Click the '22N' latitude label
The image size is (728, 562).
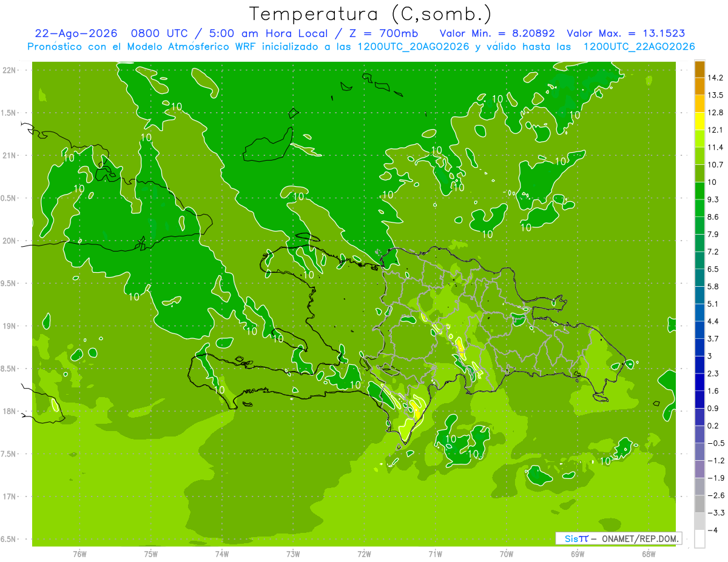click(x=10, y=70)
